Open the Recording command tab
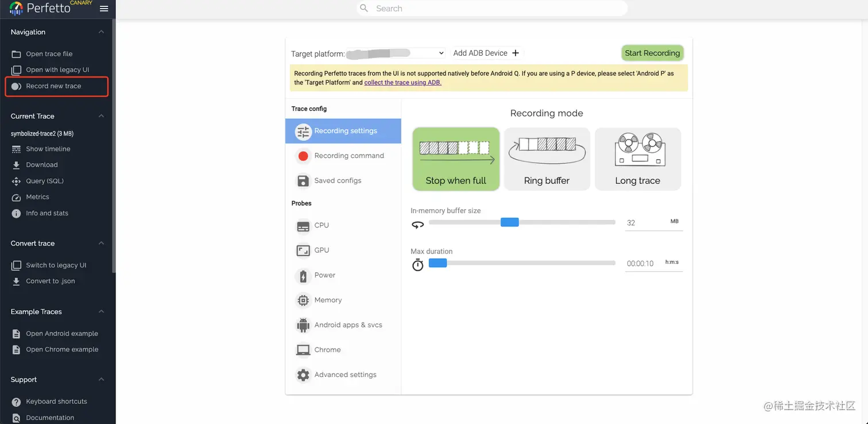868x424 pixels. (348, 156)
